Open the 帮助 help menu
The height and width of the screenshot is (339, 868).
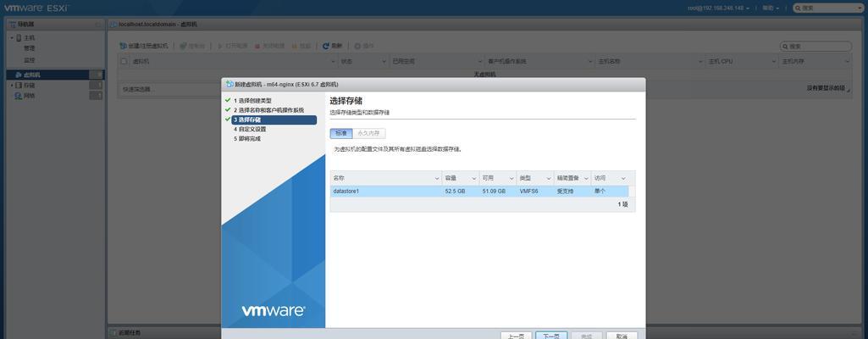coord(770,8)
